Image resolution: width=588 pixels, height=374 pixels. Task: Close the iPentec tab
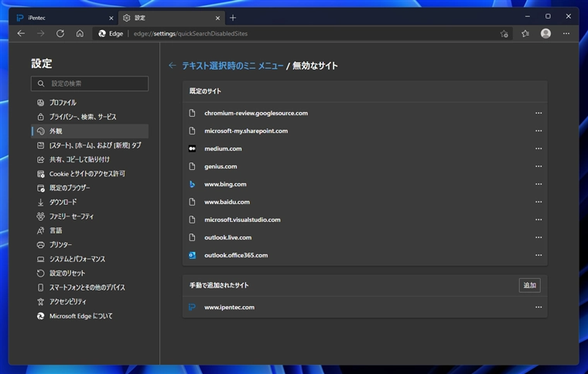(x=111, y=18)
